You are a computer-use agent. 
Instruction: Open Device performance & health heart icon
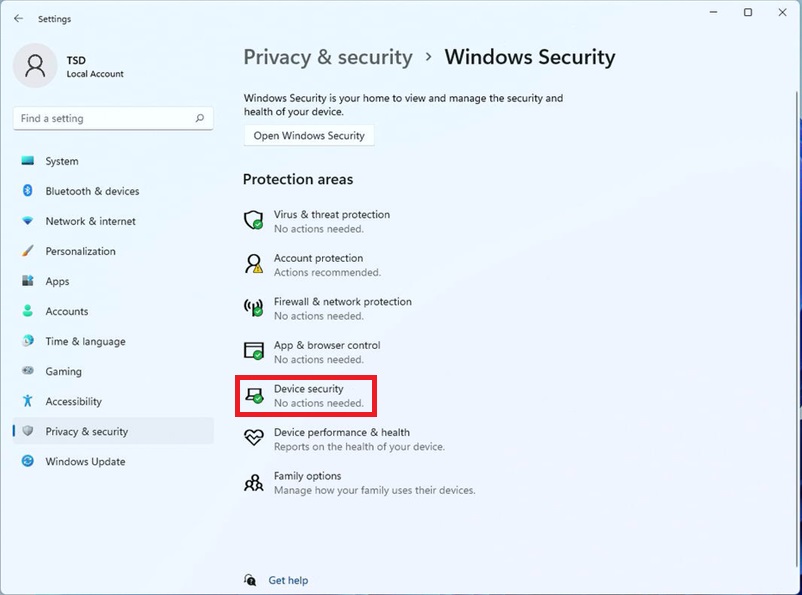tap(254, 438)
